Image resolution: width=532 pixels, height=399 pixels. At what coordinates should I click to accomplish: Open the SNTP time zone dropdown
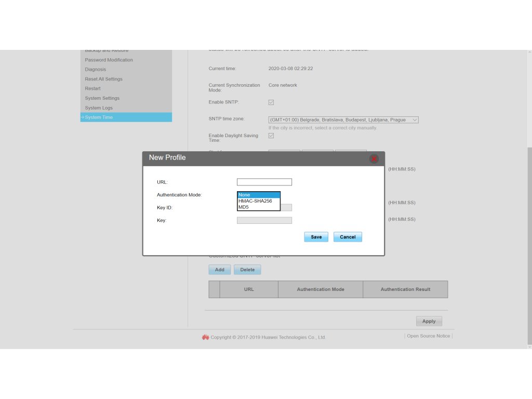343,120
